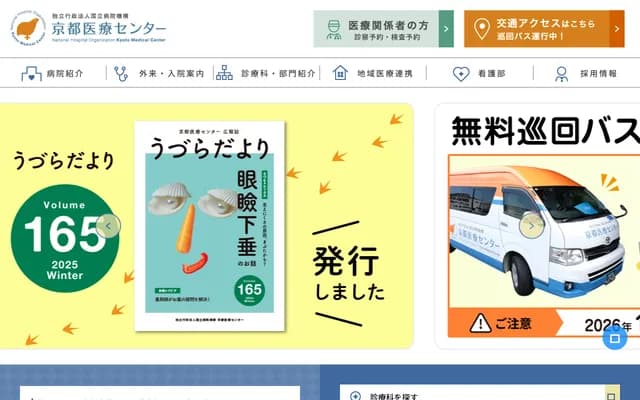Click the map pin icon in 交通アクセス banner
Screen dimensions: 640x400
482,29
